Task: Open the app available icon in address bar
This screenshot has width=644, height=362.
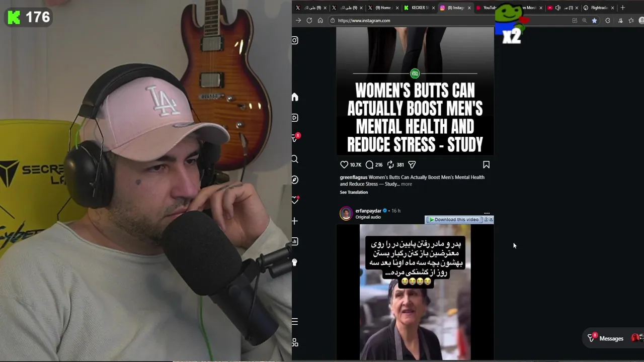Action: pyautogui.click(x=575, y=21)
